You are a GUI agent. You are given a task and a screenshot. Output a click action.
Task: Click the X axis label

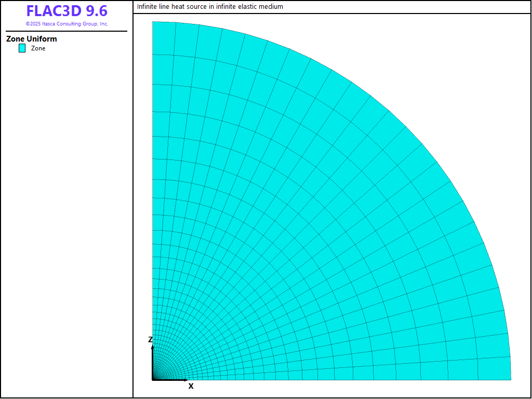(x=191, y=386)
